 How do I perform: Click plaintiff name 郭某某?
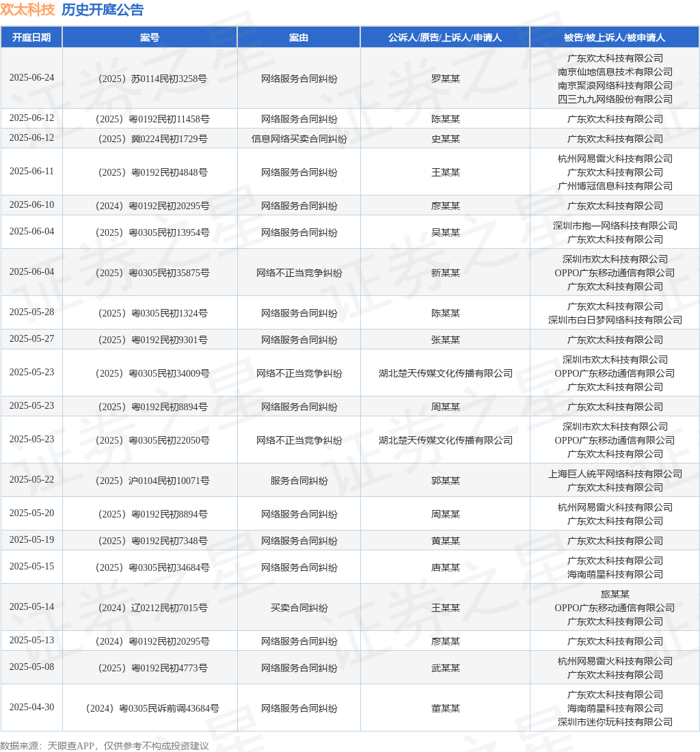[x=446, y=481]
